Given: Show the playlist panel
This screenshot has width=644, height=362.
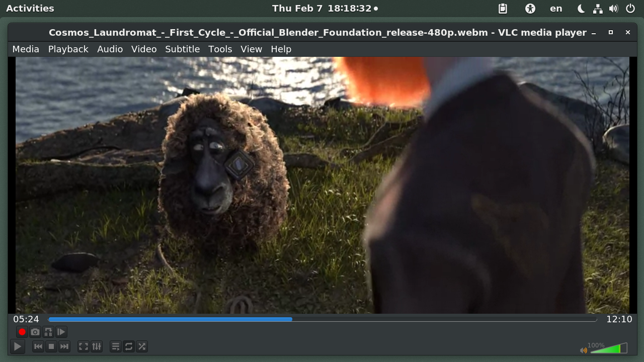Looking at the screenshot, I should (x=116, y=346).
